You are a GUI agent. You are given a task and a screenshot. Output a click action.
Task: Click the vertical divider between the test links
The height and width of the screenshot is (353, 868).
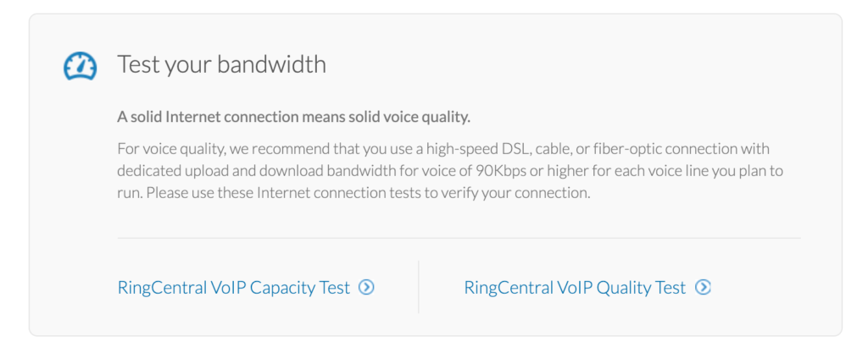tap(419, 287)
